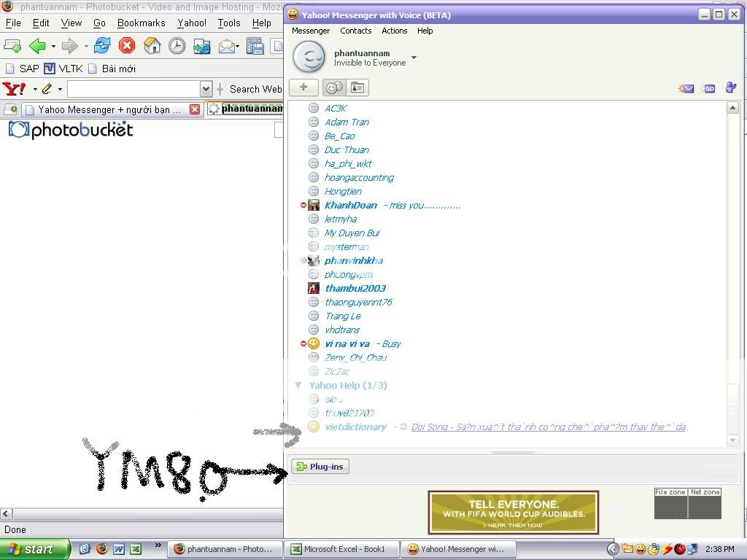This screenshot has height=560, width=747.
Task: Open the History clock icon
Action: coord(177,47)
